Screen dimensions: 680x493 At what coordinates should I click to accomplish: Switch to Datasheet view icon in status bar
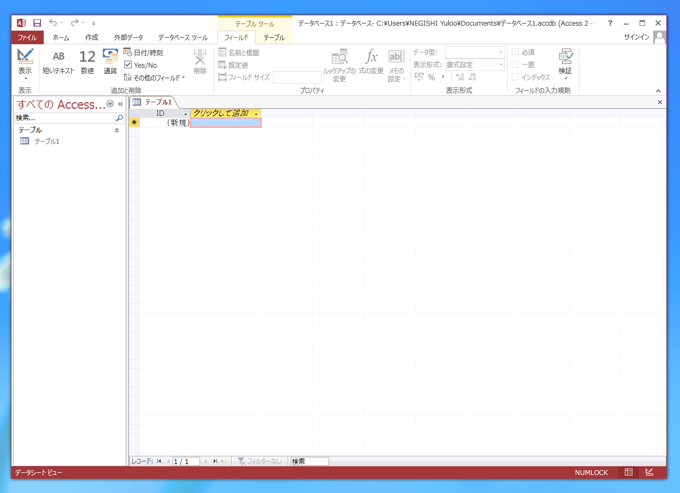click(628, 472)
